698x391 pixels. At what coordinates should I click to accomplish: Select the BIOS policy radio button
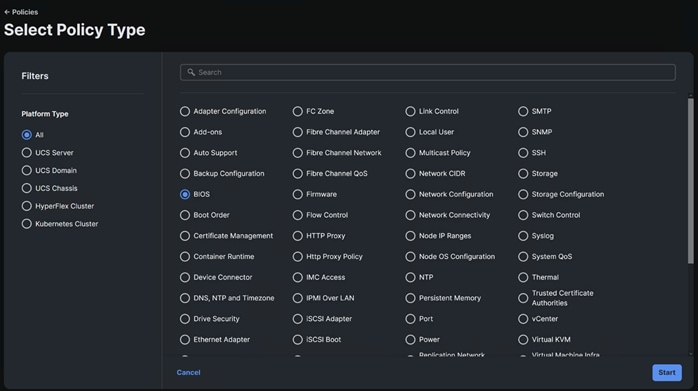click(x=185, y=194)
